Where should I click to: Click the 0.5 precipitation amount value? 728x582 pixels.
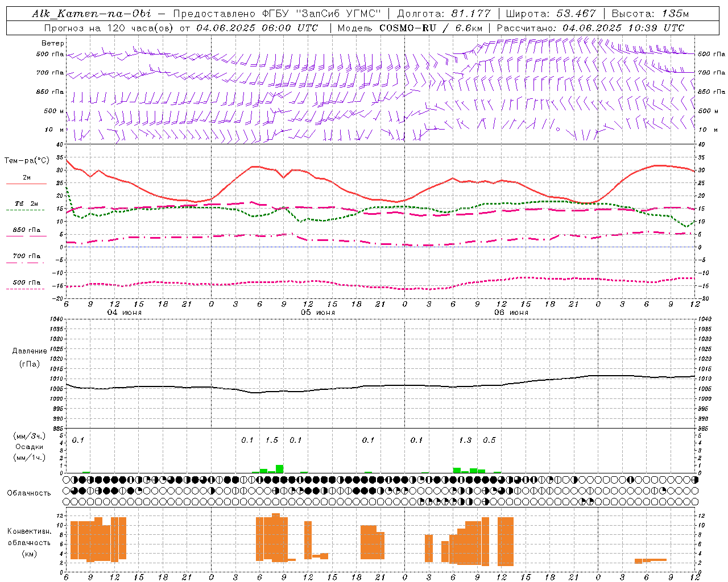[x=489, y=440]
